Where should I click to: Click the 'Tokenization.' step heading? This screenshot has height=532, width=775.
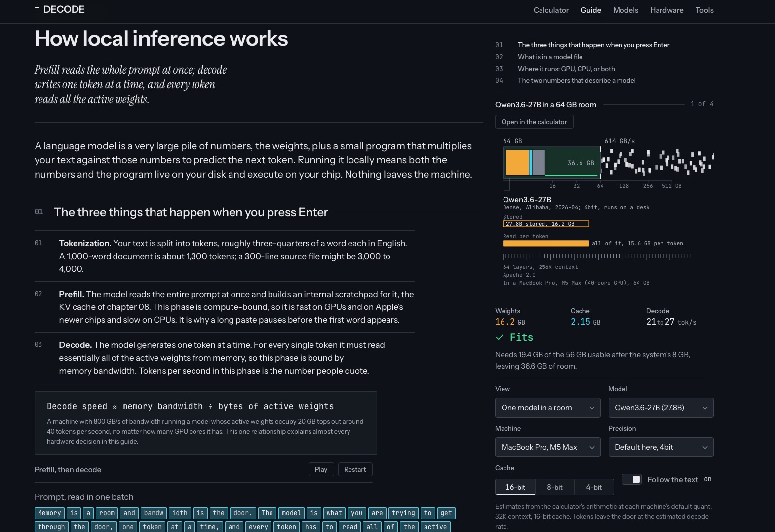point(85,243)
